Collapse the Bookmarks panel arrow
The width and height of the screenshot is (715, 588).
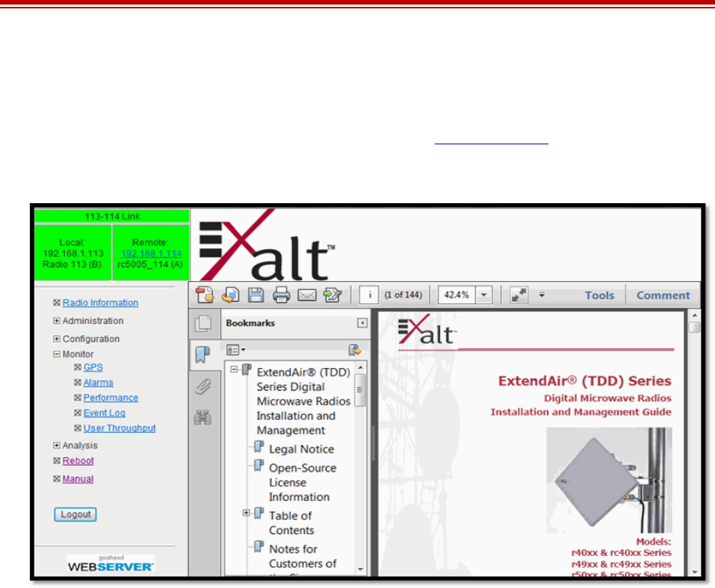point(362,323)
